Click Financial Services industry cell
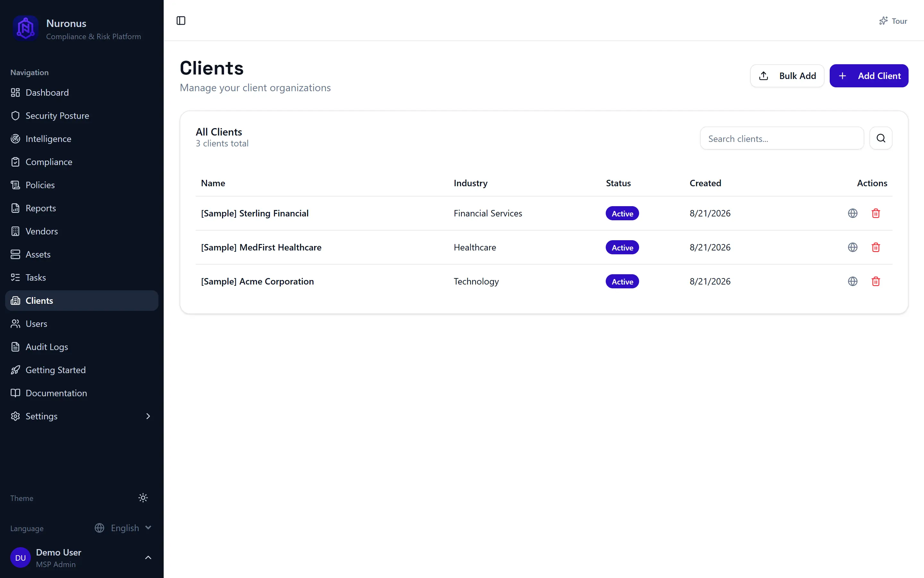Image resolution: width=924 pixels, height=578 pixels. click(488, 213)
